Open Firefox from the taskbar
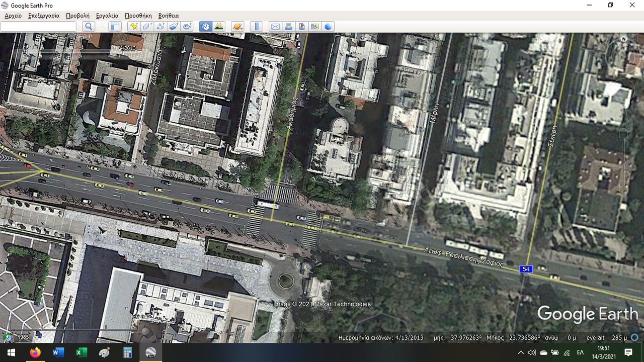This screenshot has width=644, height=362. 35,352
